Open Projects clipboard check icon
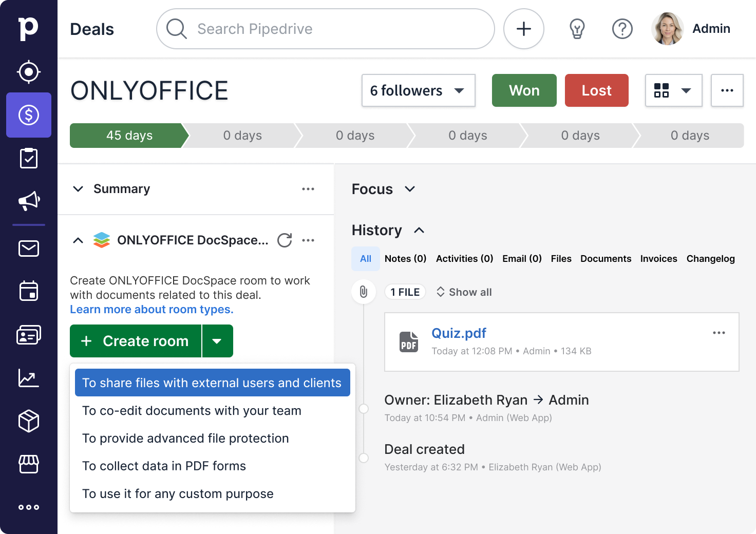The width and height of the screenshot is (756, 534). 29,158
